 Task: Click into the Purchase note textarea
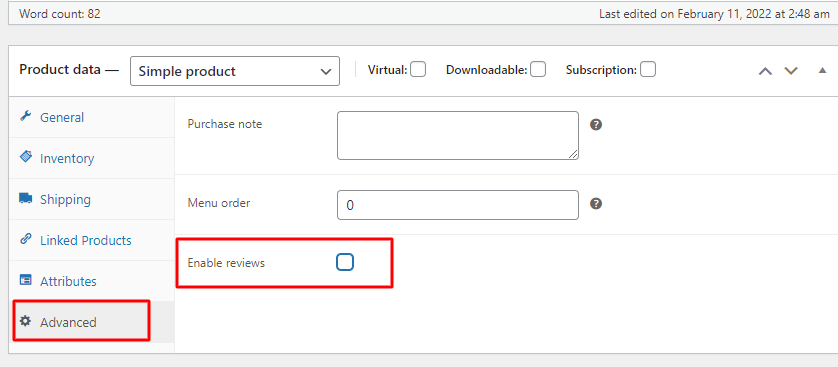pos(457,135)
